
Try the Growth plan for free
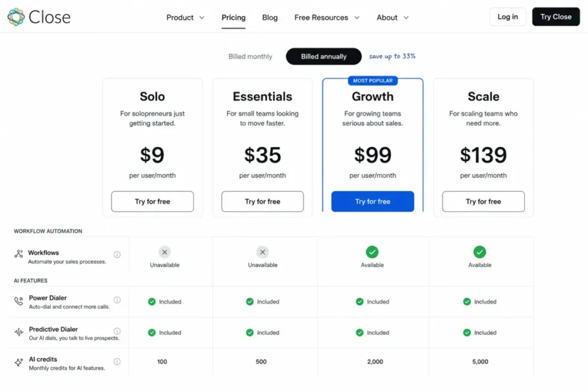(373, 201)
